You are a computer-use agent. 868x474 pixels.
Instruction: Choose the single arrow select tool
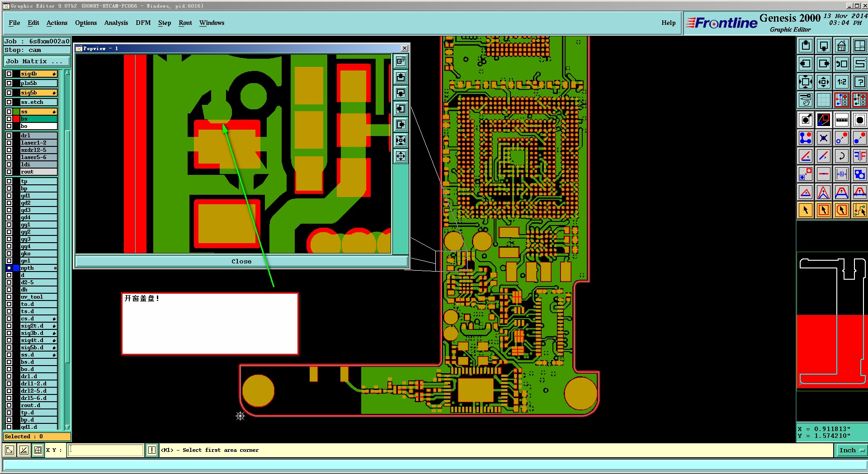click(x=806, y=210)
